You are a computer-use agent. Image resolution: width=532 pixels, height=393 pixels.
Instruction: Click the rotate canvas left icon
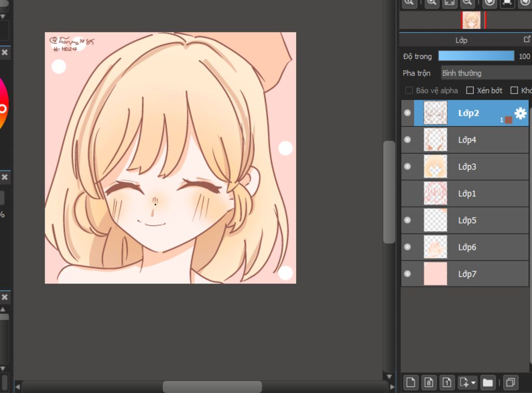coord(489,3)
